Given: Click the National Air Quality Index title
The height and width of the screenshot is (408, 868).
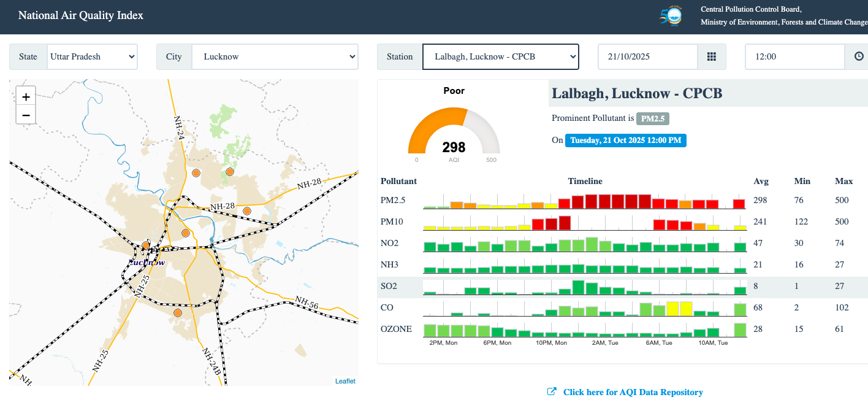Looking at the screenshot, I should [81, 15].
